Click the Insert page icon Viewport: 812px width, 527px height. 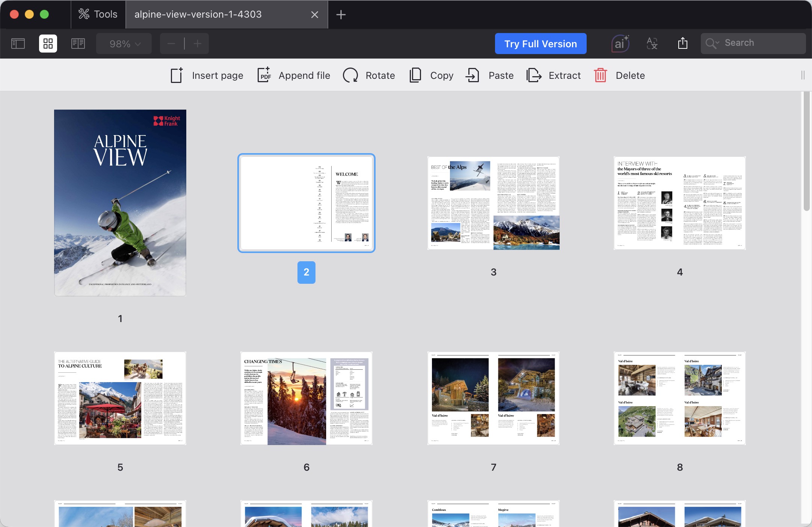(177, 75)
